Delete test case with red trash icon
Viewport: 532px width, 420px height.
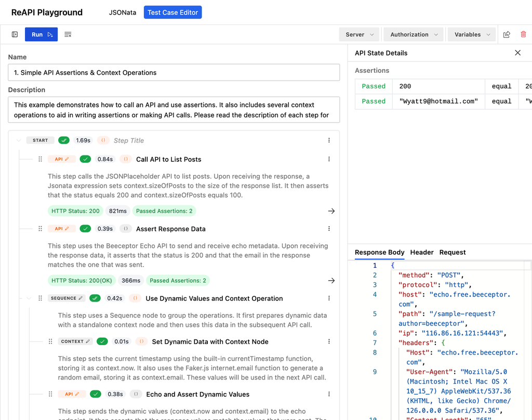pyautogui.click(x=523, y=34)
